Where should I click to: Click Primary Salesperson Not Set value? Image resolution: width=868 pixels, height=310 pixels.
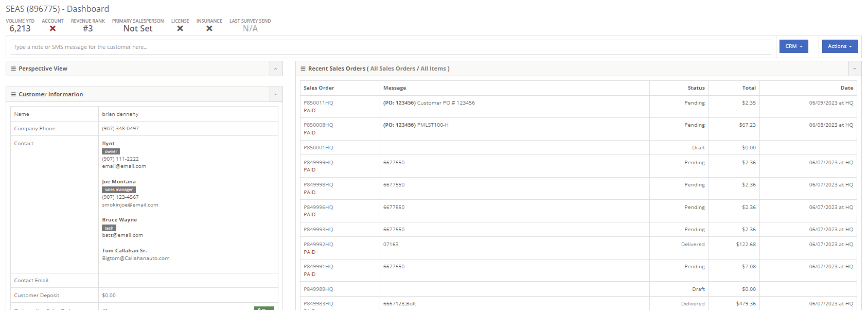point(138,29)
